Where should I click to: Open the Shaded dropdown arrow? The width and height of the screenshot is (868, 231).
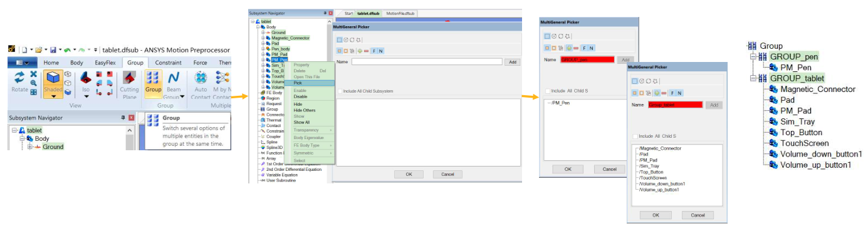[54, 96]
